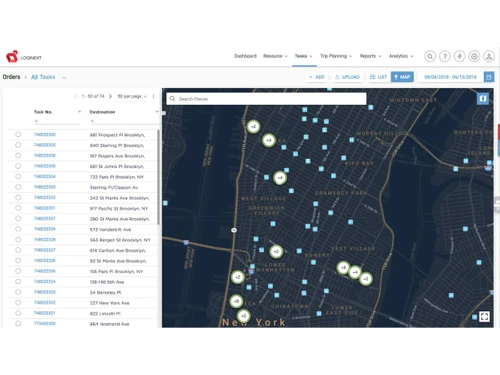Select radio for Sterling Pl/Classon Av row
500x375 pixels.
pyautogui.click(x=18, y=187)
